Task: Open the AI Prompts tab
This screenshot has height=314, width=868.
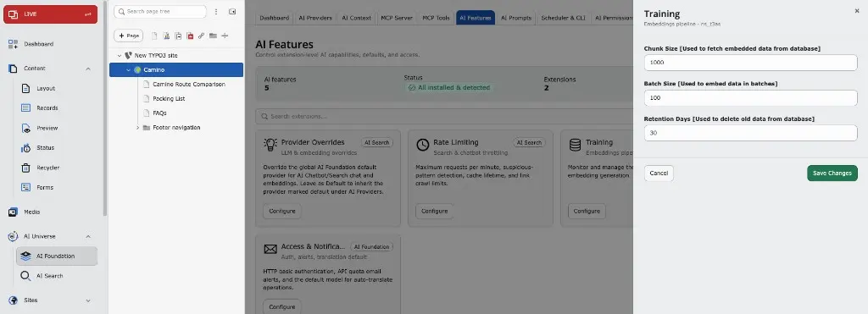Action: pyautogui.click(x=516, y=18)
